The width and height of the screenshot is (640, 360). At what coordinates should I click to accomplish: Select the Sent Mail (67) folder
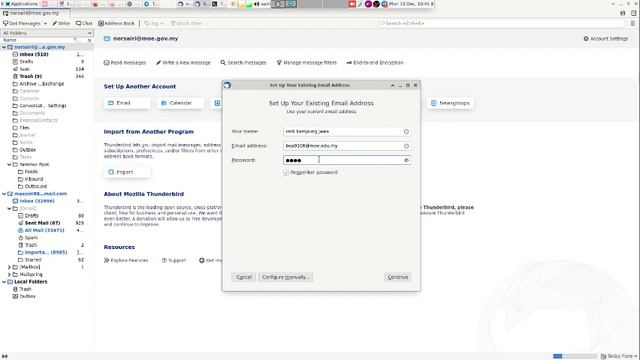point(42,223)
